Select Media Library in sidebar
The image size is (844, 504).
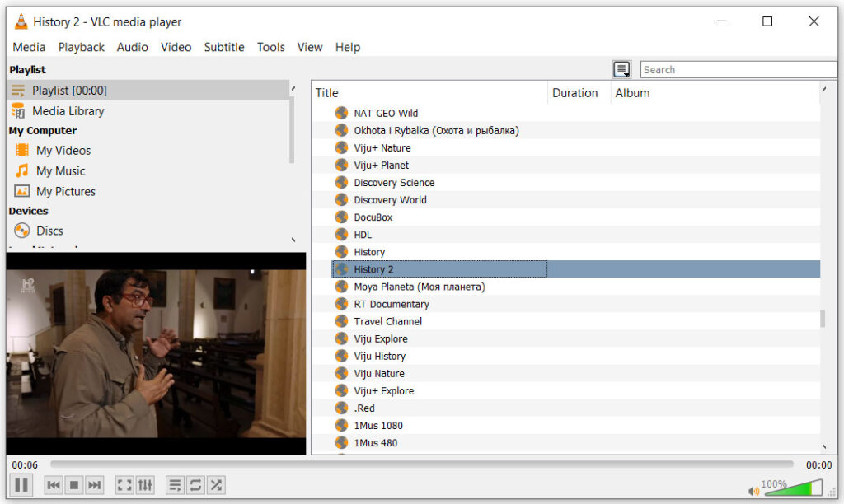68,111
